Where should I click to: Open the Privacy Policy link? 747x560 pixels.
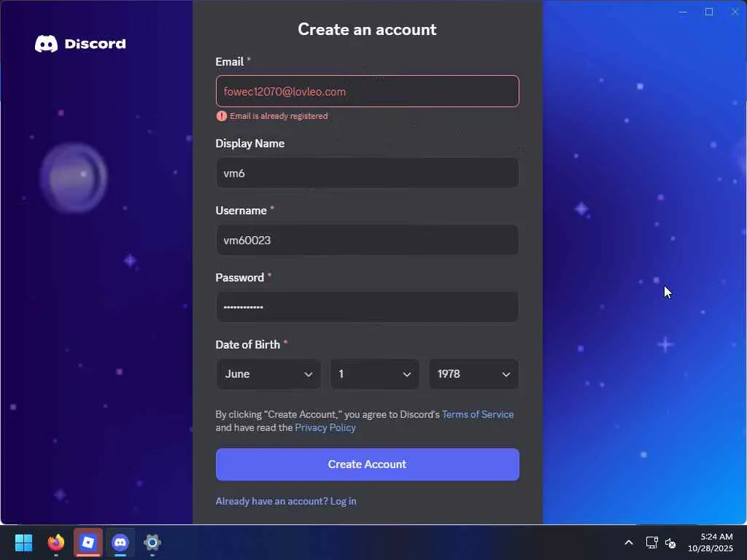[x=325, y=427]
